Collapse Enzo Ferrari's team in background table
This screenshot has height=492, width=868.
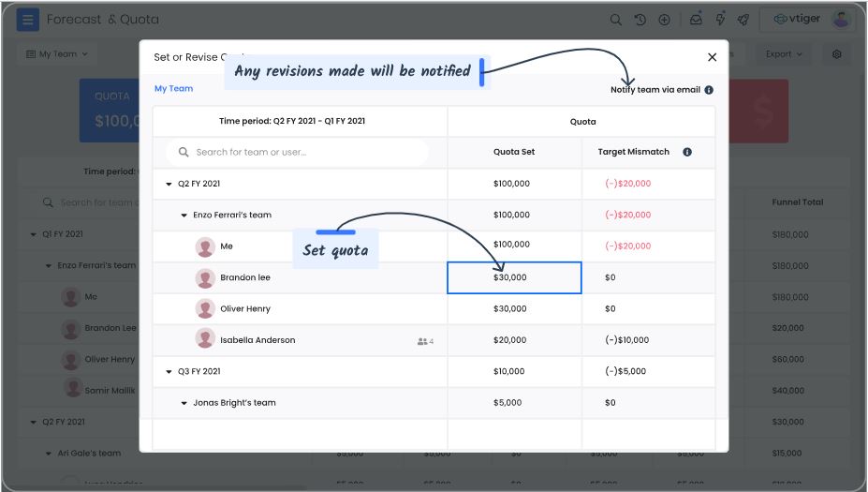49,266
